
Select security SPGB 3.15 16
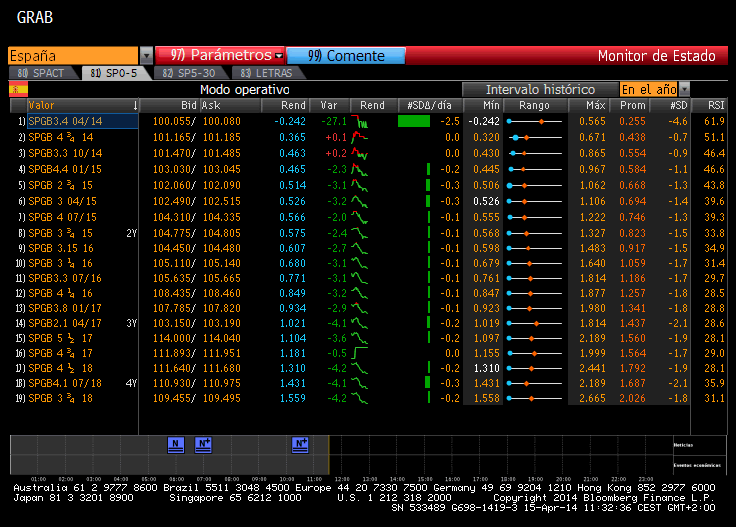[x=61, y=248]
